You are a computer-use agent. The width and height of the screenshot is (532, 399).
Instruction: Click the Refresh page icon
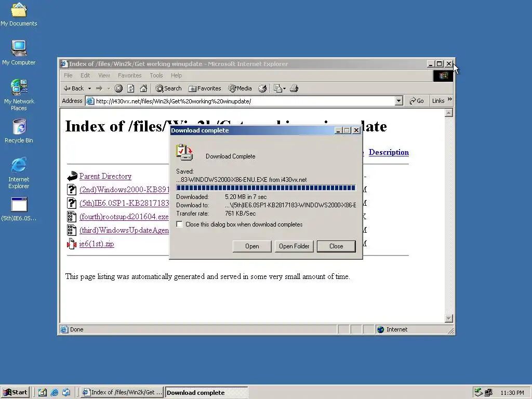click(130, 88)
